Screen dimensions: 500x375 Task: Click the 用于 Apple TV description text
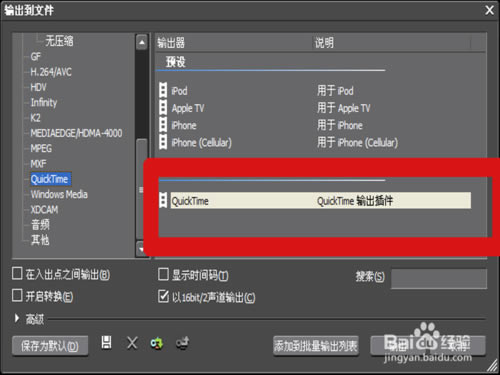click(344, 108)
